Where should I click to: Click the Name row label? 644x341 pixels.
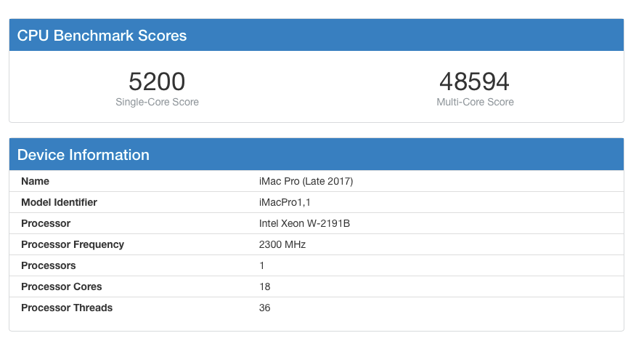click(x=36, y=181)
